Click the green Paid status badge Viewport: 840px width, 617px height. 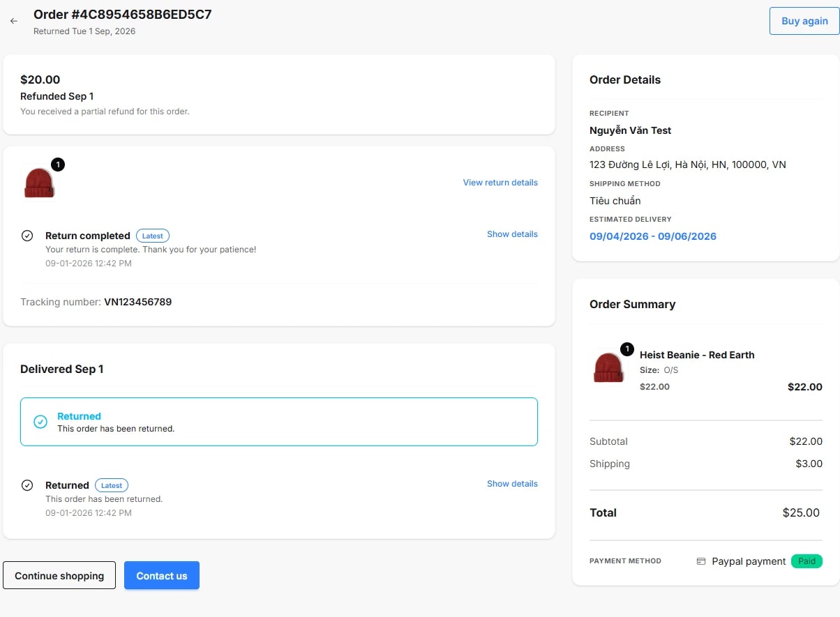[x=807, y=561]
